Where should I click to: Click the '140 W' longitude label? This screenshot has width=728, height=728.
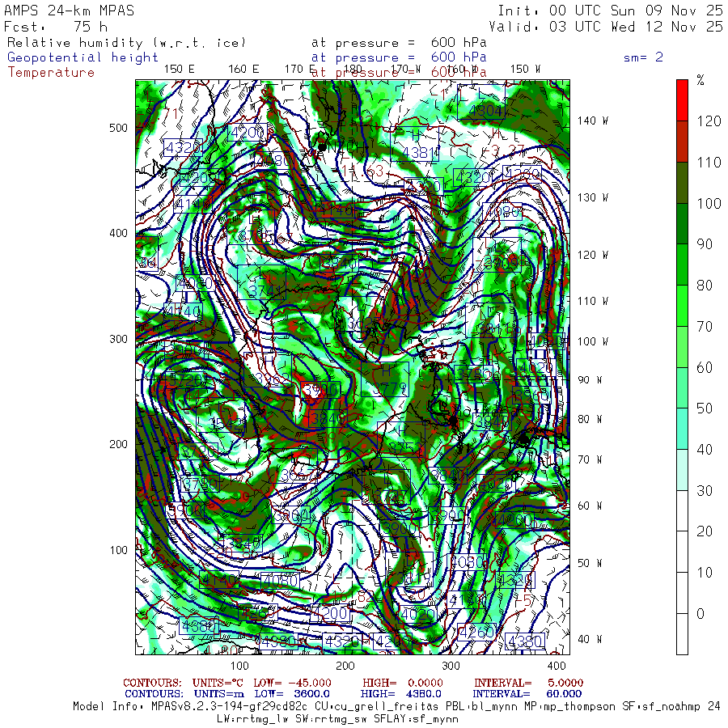coord(592,121)
